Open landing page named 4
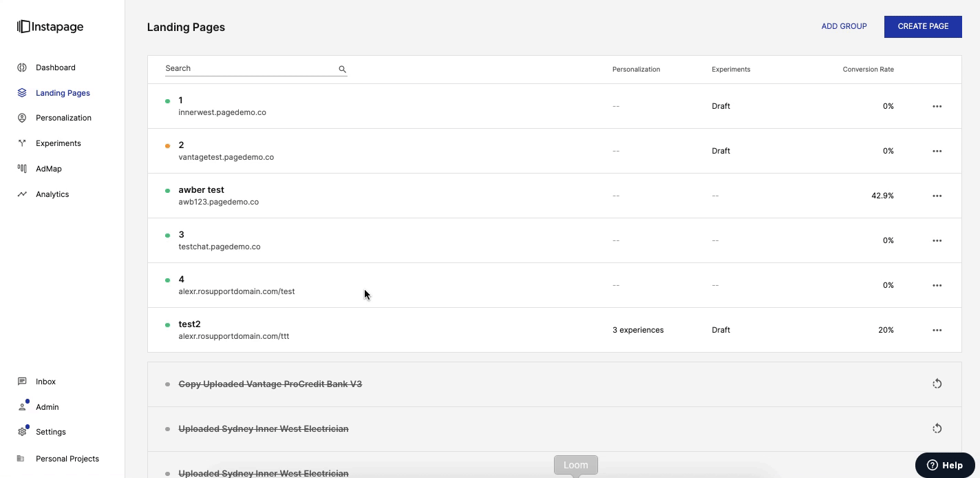The width and height of the screenshot is (980, 478). point(181,280)
